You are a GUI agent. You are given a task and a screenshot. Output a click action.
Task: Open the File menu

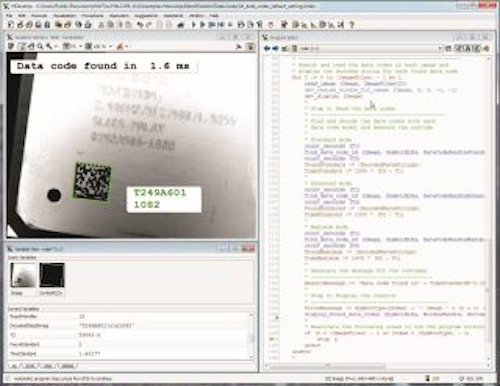pyautogui.click(x=9, y=16)
